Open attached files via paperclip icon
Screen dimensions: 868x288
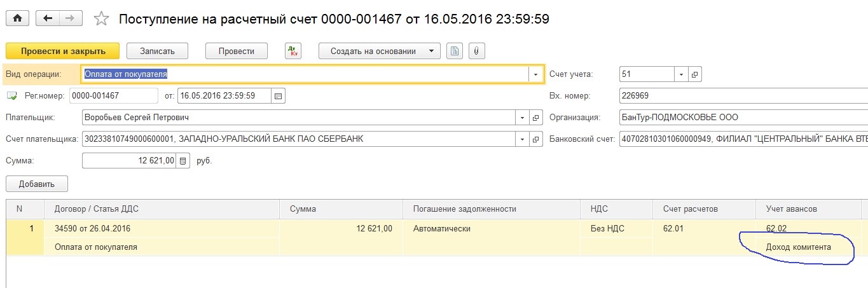[x=476, y=51]
